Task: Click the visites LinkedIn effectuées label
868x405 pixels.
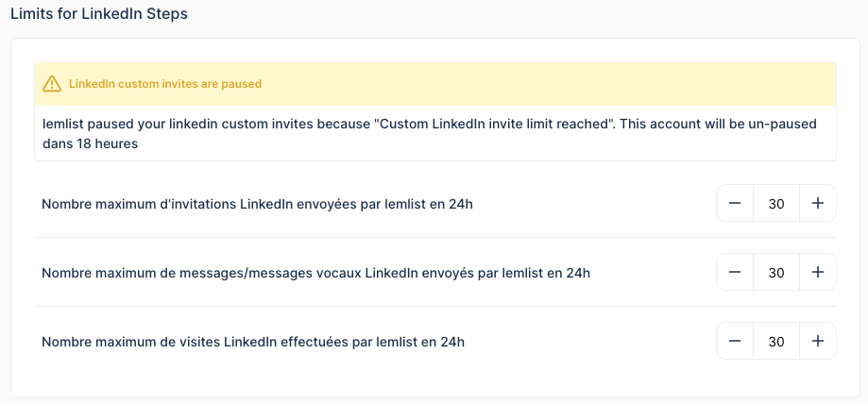Action: tap(253, 342)
